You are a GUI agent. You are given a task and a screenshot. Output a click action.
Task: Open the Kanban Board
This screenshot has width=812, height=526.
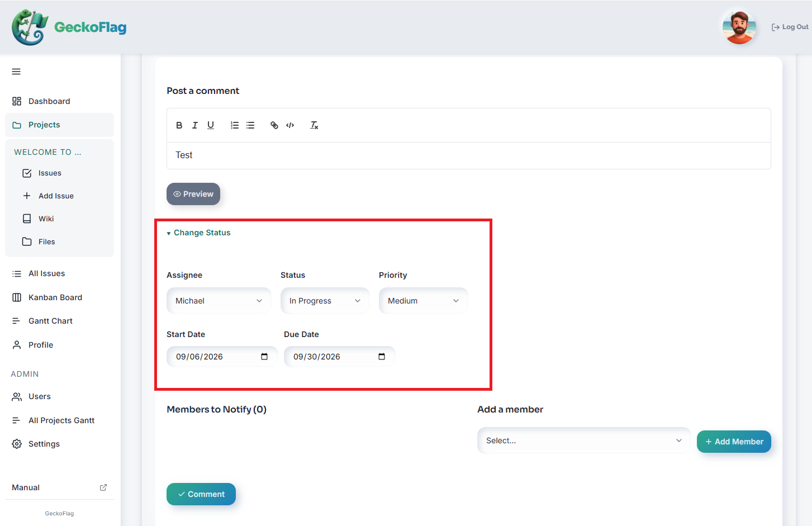click(59, 297)
